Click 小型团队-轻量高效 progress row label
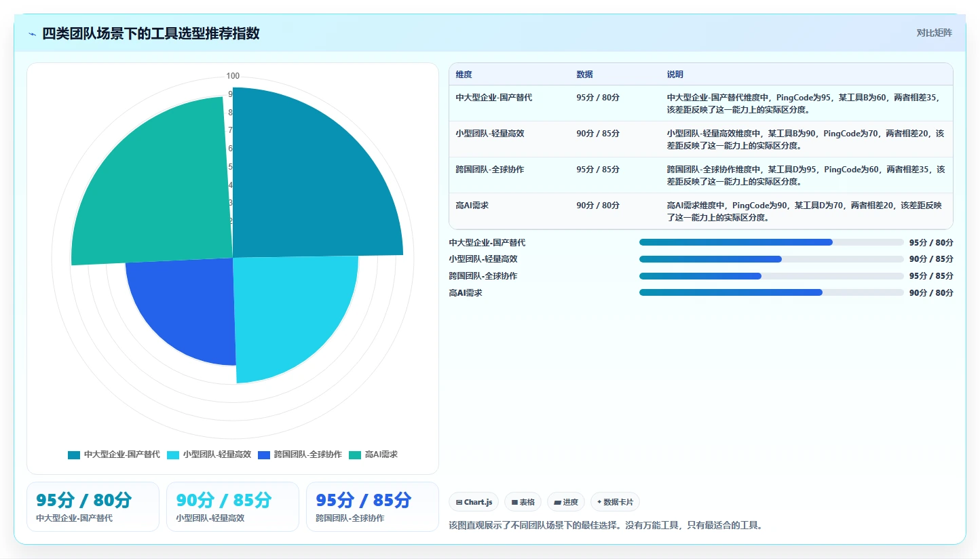The width and height of the screenshot is (980, 559). pyautogui.click(x=483, y=259)
